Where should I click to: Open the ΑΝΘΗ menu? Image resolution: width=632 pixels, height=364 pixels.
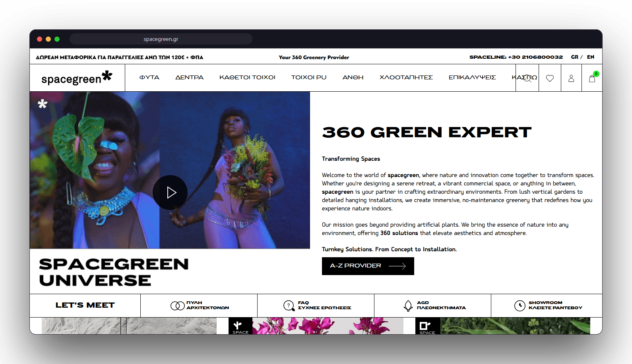pos(353,77)
